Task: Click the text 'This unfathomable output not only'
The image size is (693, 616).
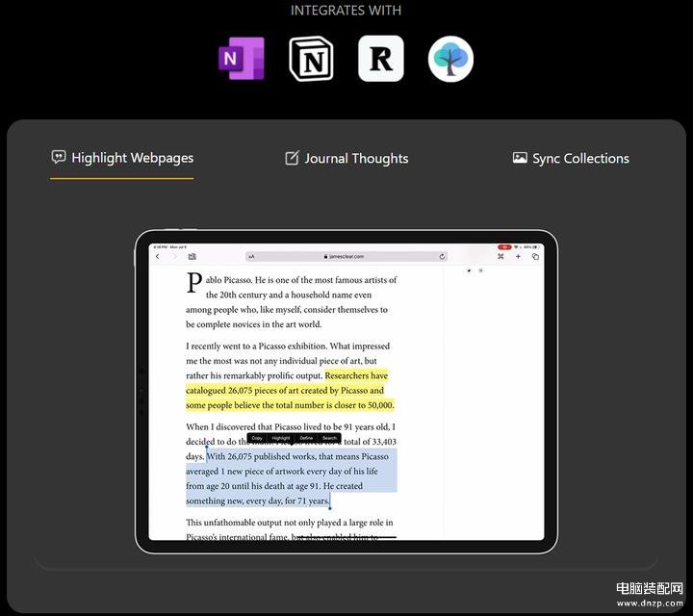Action: (251, 523)
